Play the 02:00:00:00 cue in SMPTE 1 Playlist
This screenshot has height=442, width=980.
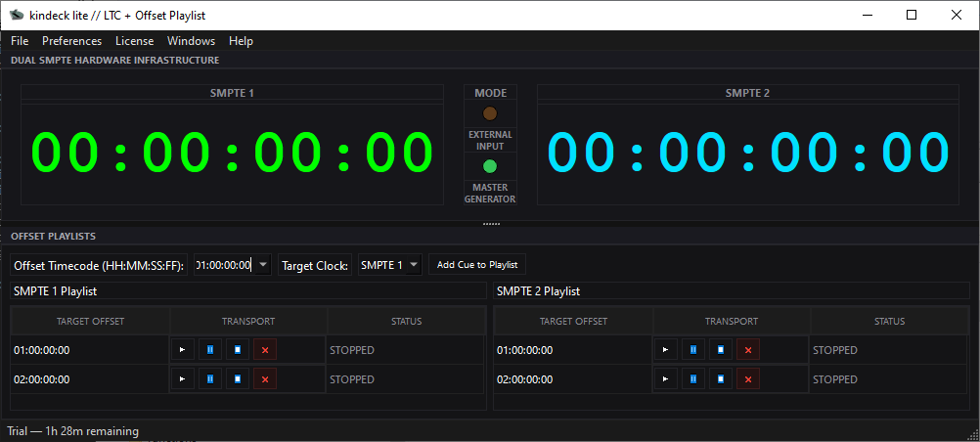(x=183, y=378)
